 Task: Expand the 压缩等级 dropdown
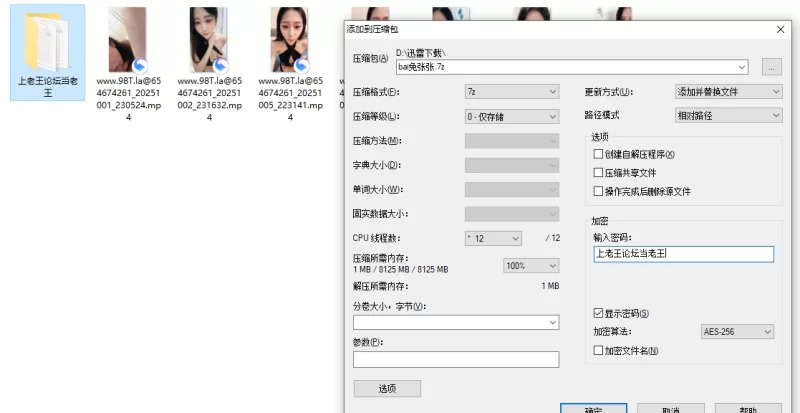511,116
